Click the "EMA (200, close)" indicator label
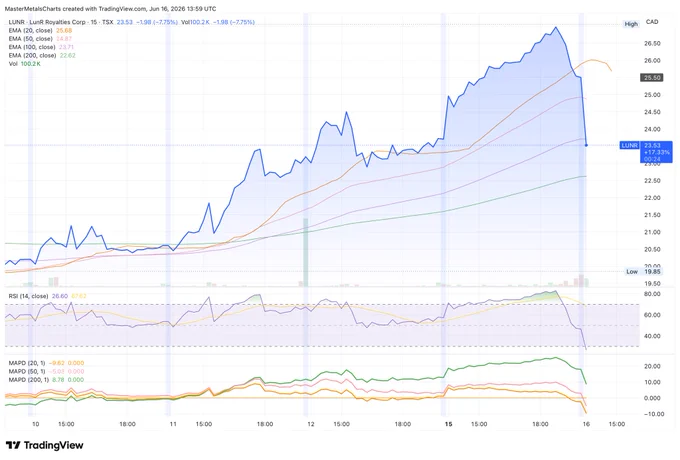The width and height of the screenshot is (680, 460). 32,55
